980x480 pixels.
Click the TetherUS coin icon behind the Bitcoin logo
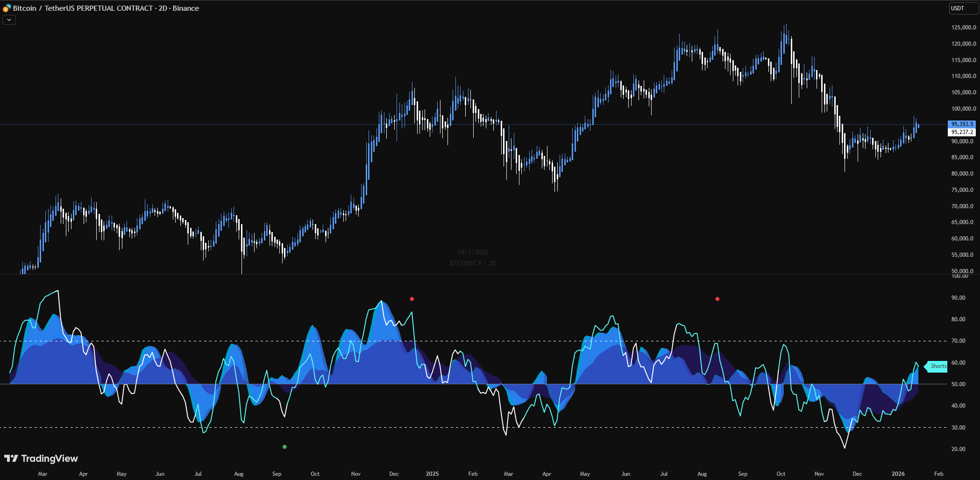(x=9, y=6)
